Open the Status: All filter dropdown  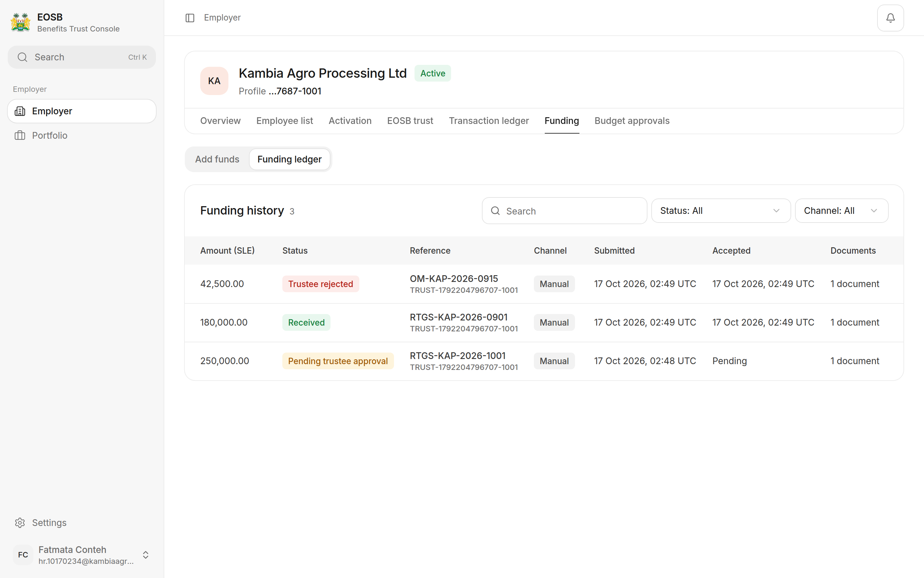[x=721, y=211]
